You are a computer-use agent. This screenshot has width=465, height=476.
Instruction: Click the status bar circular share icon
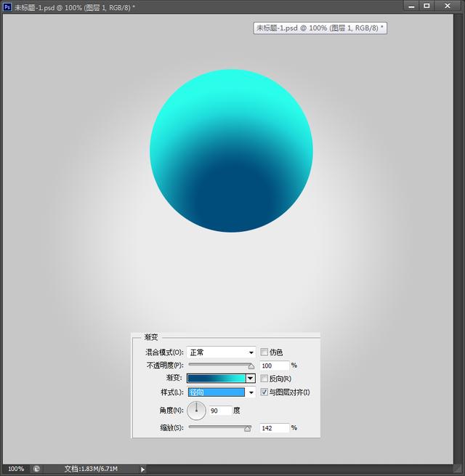pos(36,469)
